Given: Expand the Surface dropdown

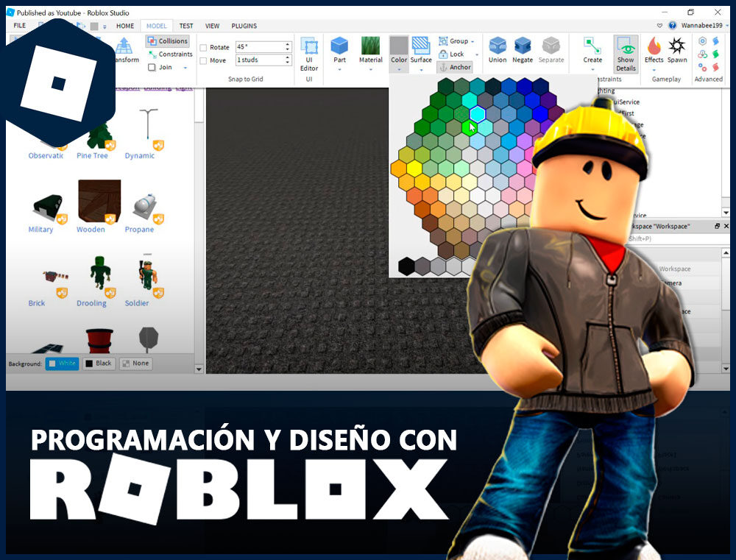Looking at the screenshot, I should (x=421, y=70).
